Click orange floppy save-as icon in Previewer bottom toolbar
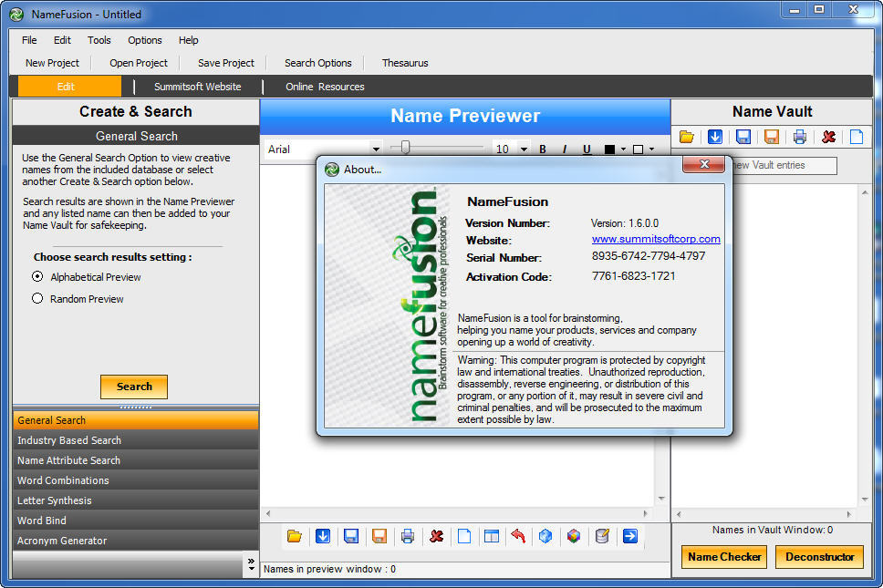This screenshot has width=883, height=588. coord(379,536)
